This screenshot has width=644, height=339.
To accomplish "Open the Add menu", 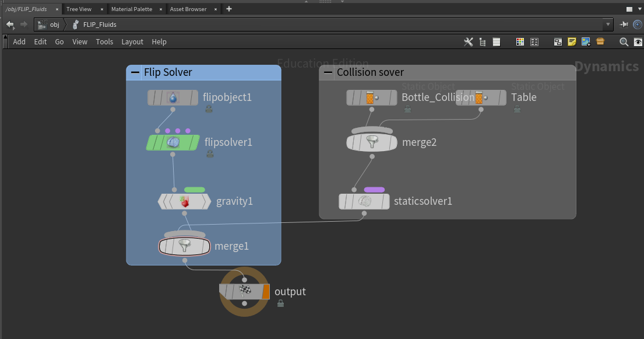I will point(19,42).
